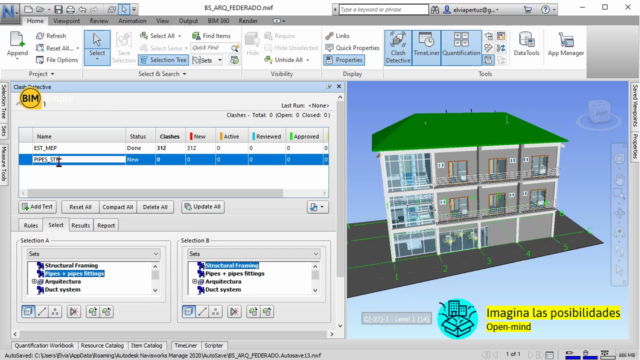
Task: Expand Arquitectura in Selection A
Action: coord(34,282)
